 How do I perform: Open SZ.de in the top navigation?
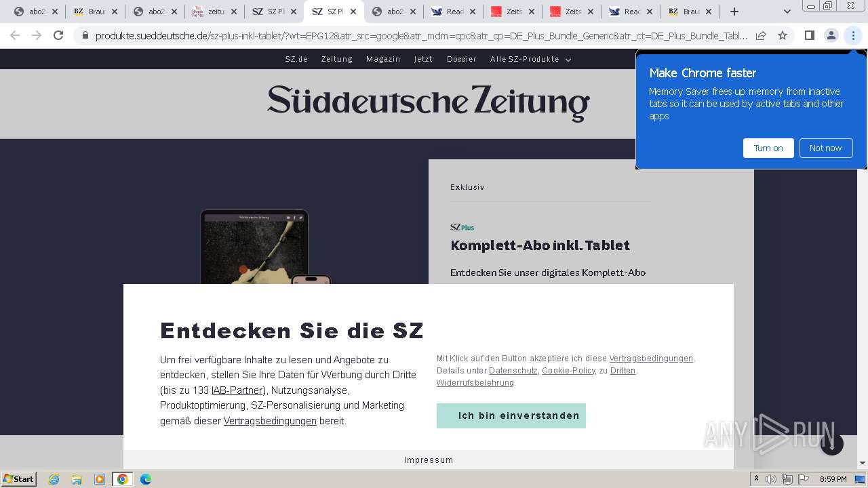pyautogui.click(x=296, y=59)
